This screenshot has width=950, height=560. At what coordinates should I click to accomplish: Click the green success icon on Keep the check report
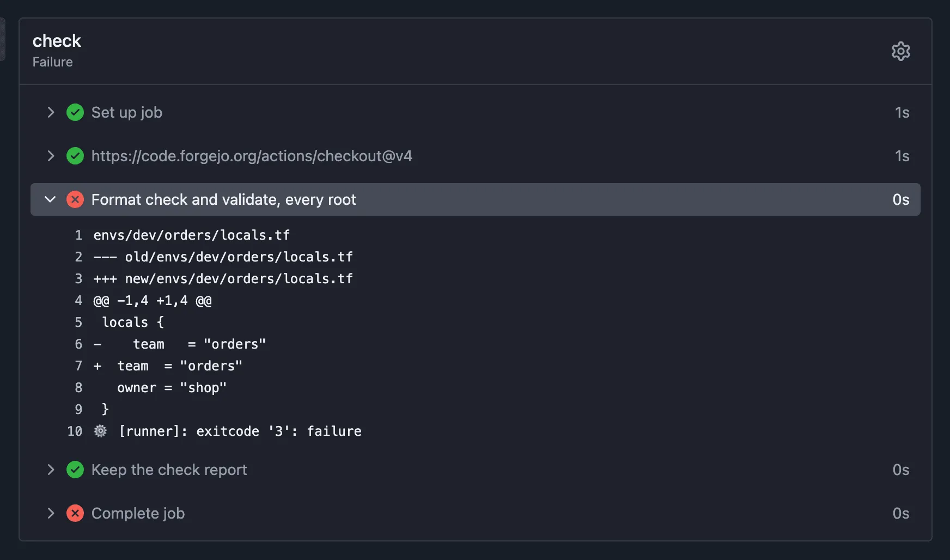click(x=75, y=470)
